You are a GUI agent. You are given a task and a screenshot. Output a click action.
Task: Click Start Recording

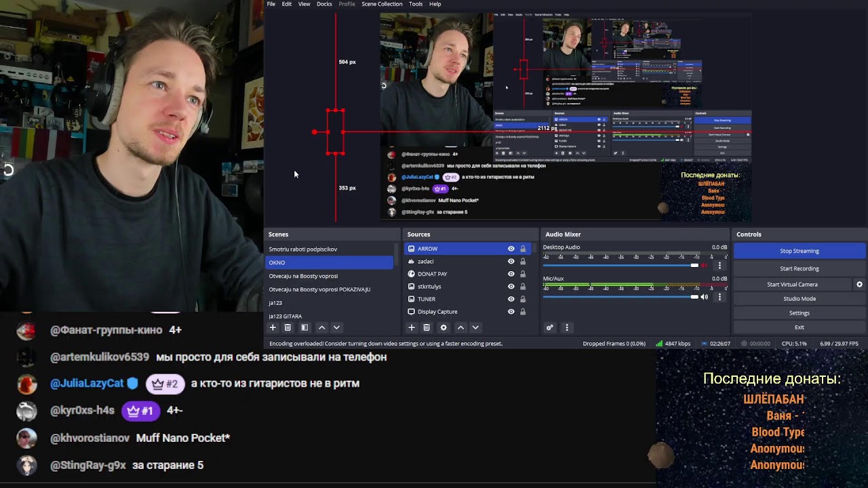point(800,268)
